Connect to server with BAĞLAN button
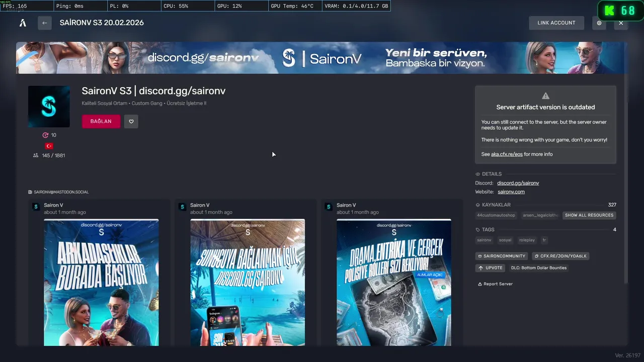644x362 pixels. pyautogui.click(x=101, y=121)
